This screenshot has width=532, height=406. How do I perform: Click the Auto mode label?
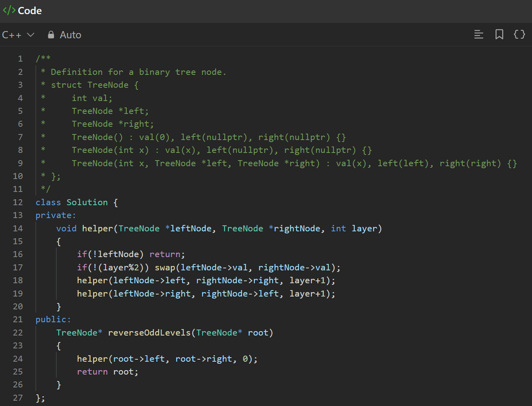coord(70,35)
